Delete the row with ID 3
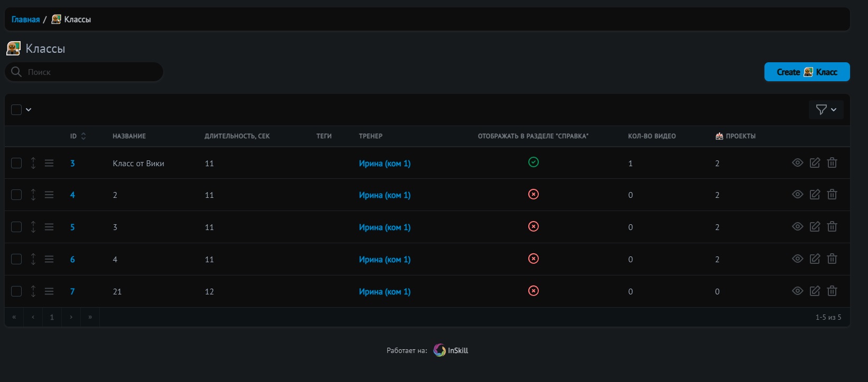 pos(832,163)
